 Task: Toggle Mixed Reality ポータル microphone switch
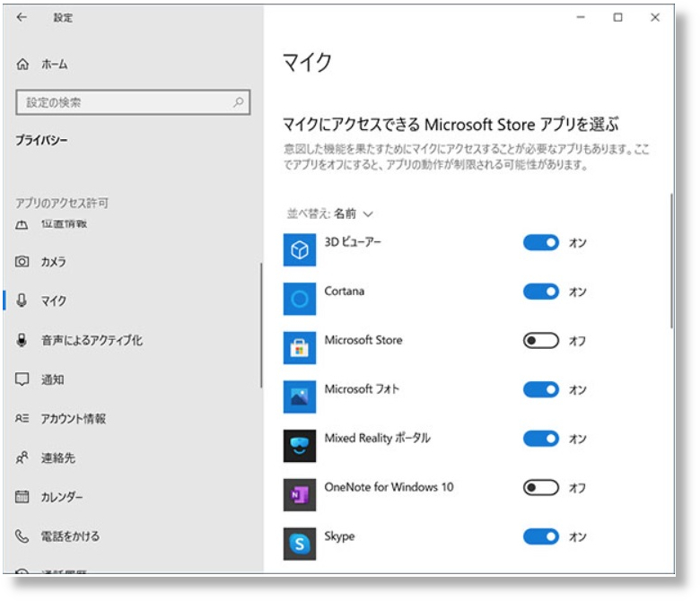pyautogui.click(x=541, y=439)
